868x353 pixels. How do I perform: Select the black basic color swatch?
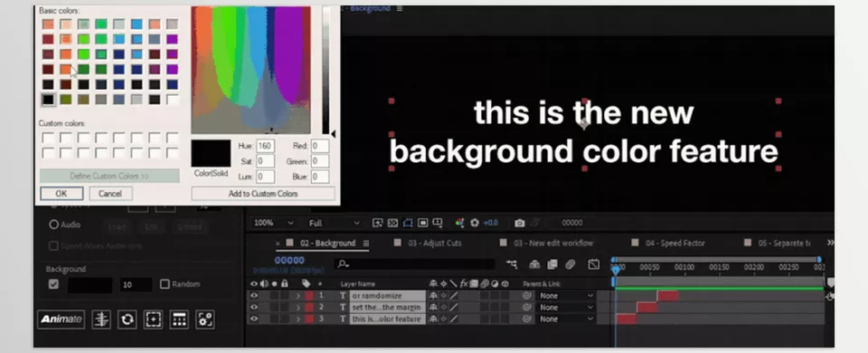pyautogui.click(x=48, y=100)
